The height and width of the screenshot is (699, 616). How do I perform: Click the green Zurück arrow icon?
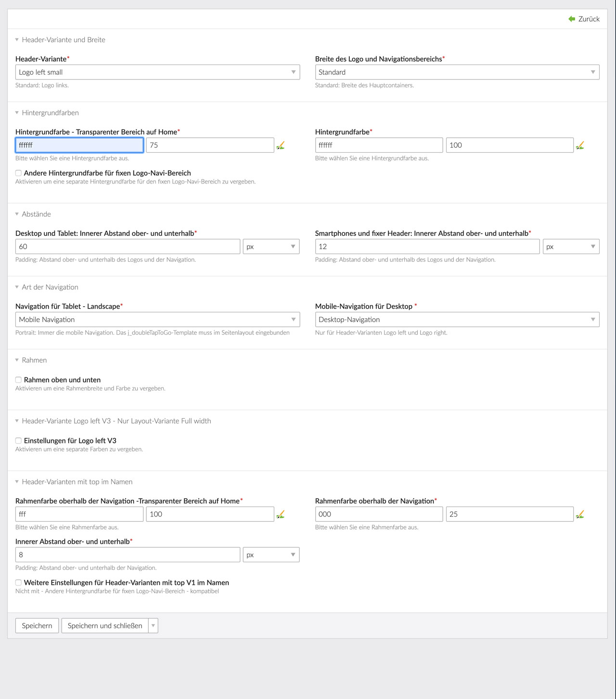click(572, 19)
